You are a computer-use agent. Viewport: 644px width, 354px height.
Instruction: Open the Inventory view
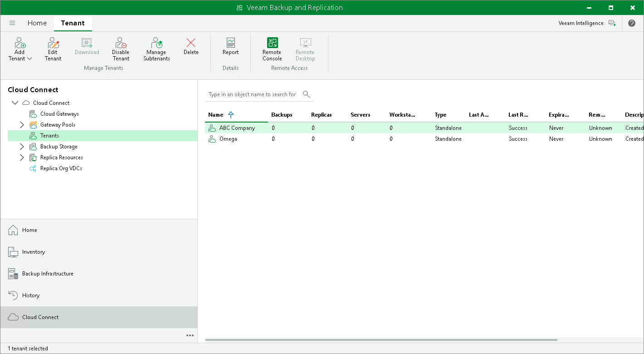99,252
